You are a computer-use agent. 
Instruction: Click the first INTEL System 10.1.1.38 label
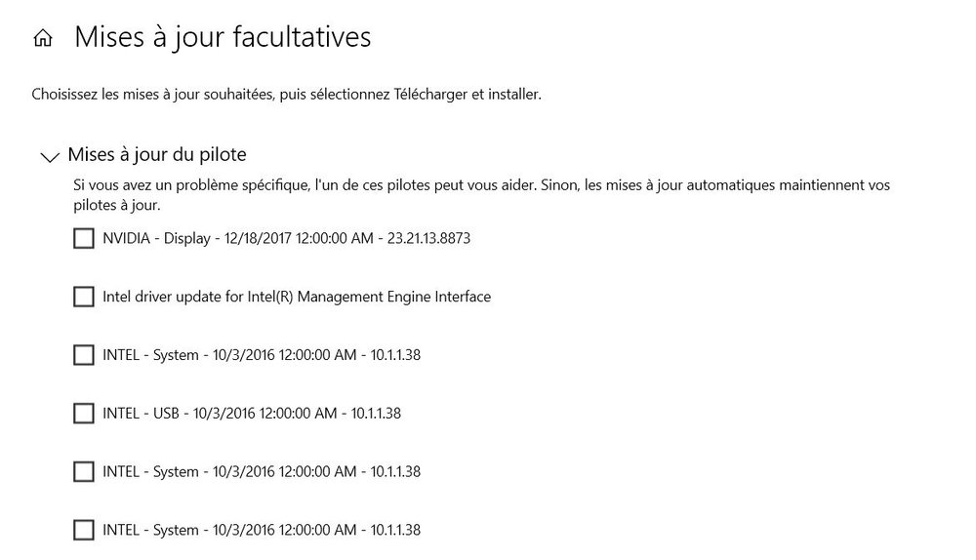point(262,355)
